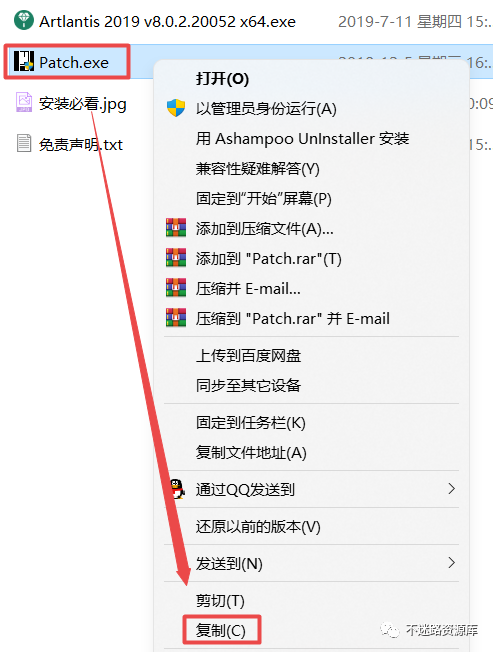This screenshot has width=493, height=652.
Task: Choose 打开(O) from the context menu
Action: 222,79
